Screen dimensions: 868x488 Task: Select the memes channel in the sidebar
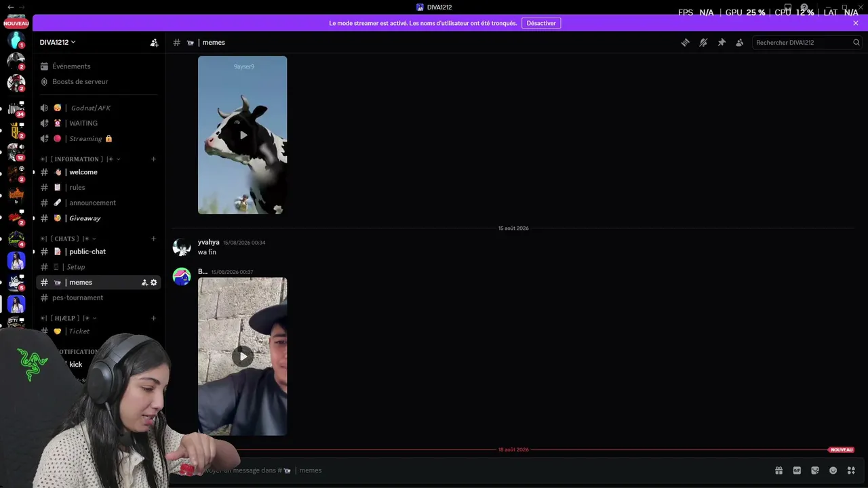tap(98, 282)
